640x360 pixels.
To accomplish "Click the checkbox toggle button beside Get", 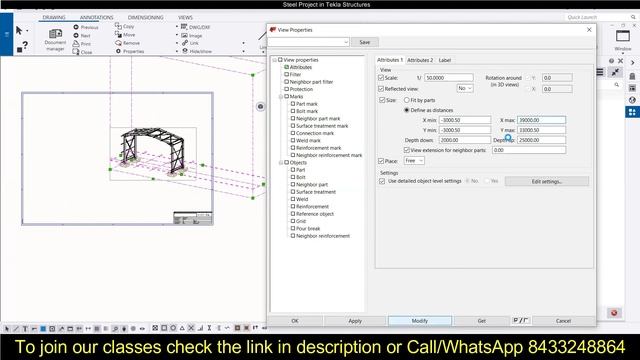I will [520, 320].
